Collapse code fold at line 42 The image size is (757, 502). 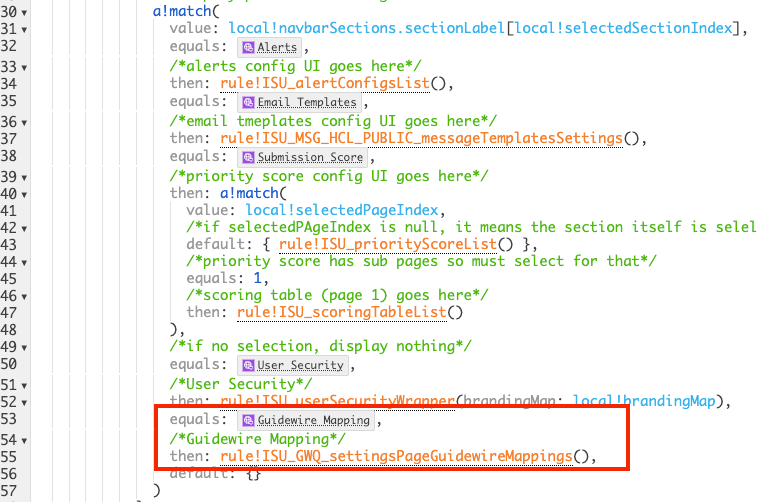coord(24,229)
